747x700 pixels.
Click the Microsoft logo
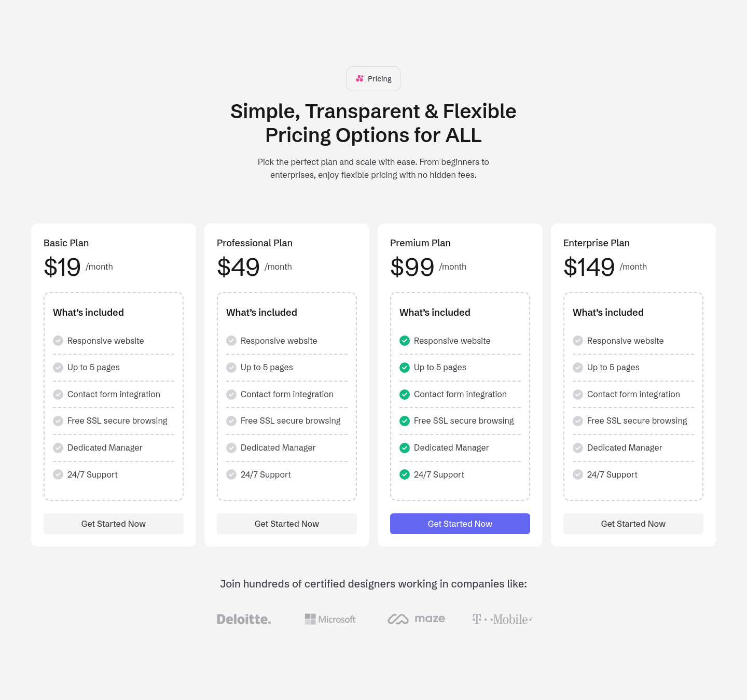click(330, 619)
